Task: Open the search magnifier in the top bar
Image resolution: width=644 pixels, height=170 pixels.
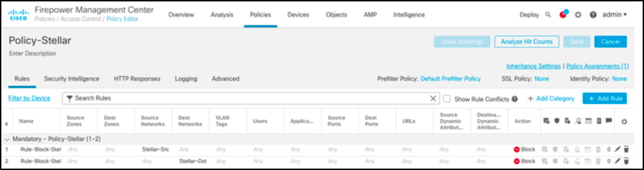Action: coord(548,15)
